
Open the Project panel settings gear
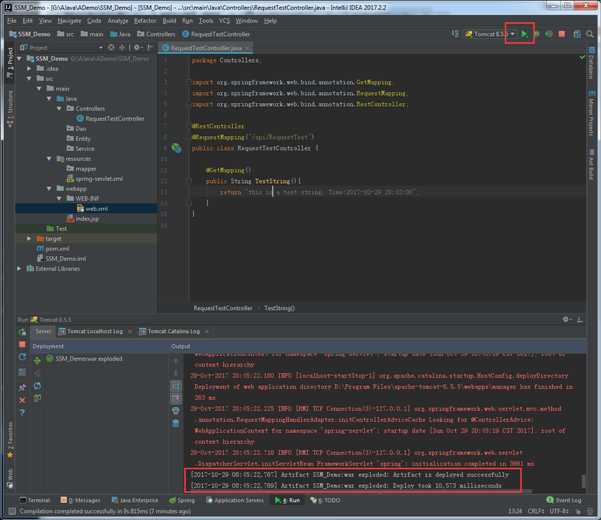[138, 48]
